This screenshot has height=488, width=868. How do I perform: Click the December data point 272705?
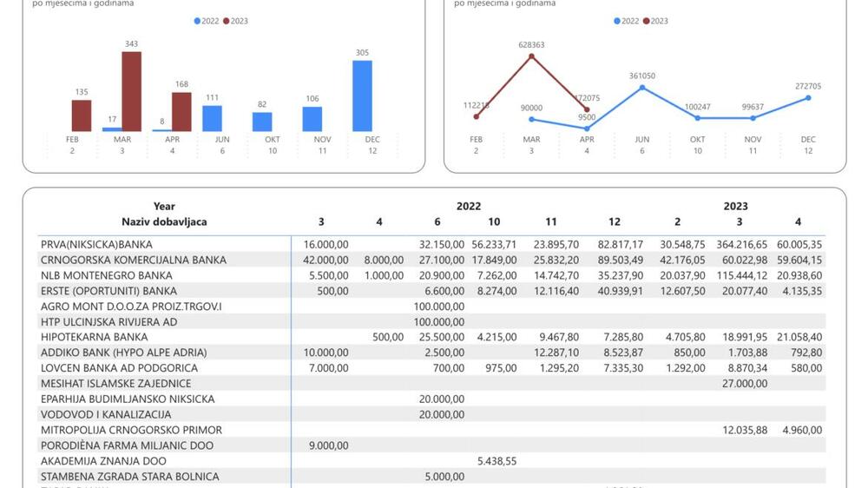(808, 97)
